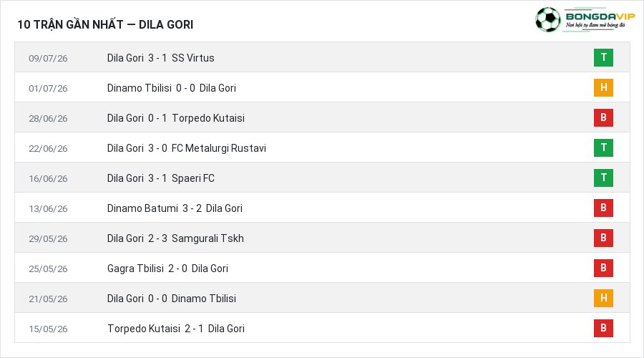Open Dila Gori 3 - 1 SS Virtus match

(x=160, y=58)
